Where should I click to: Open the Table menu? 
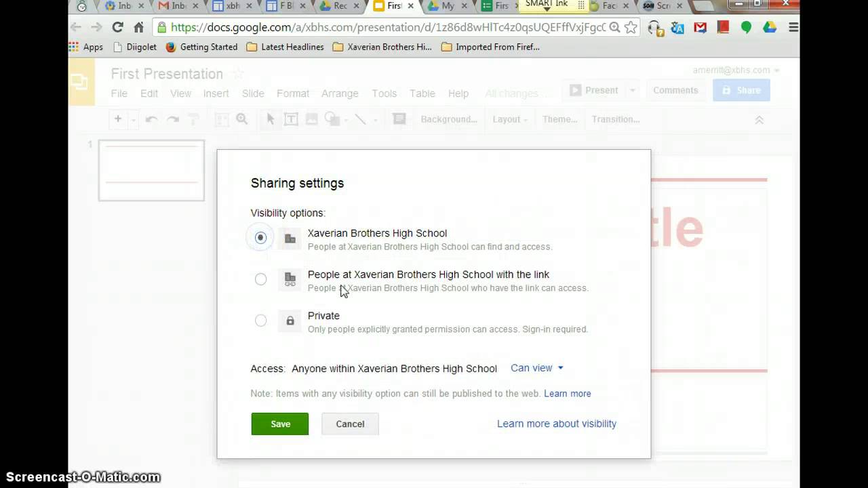click(422, 94)
